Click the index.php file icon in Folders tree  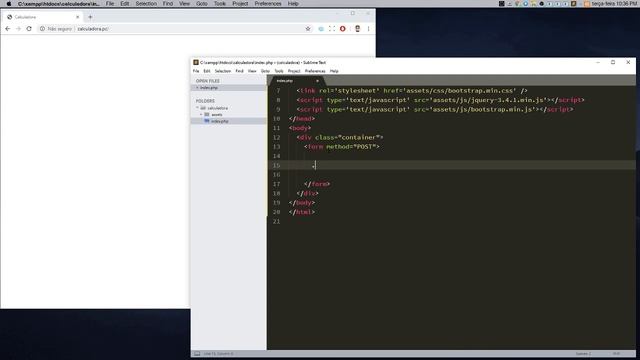point(207,121)
